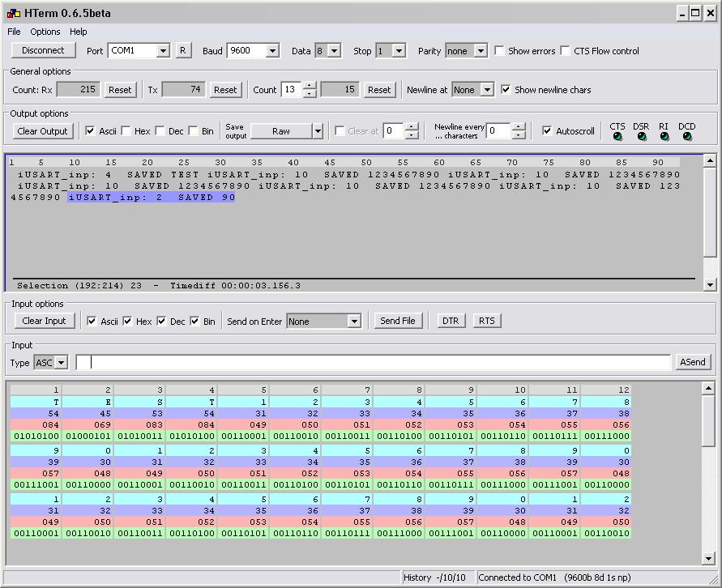Toggle Show newline chars checkbox
The width and height of the screenshot is (722, 588).
[506, 89]
